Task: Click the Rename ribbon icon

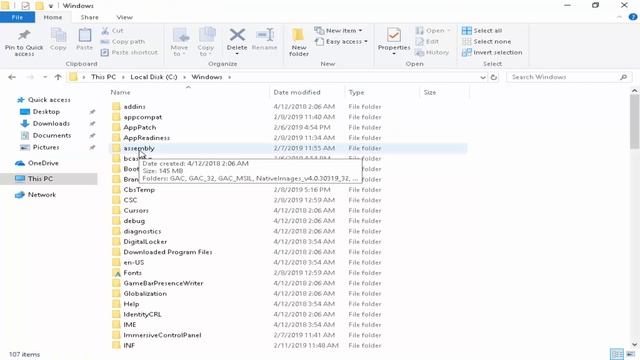Action: coord(264,40)
